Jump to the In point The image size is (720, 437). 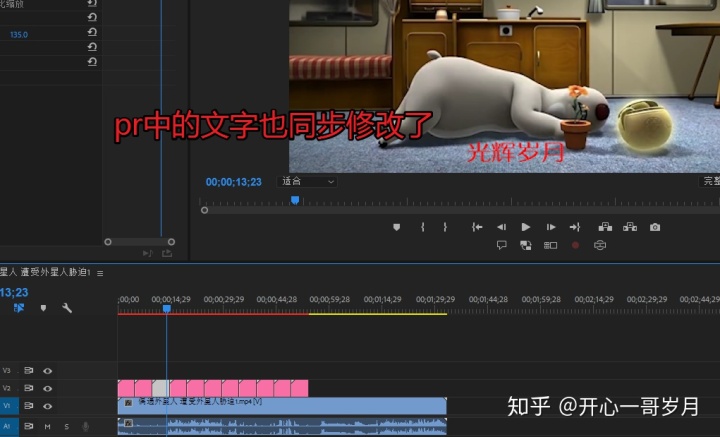pos(477,227)
